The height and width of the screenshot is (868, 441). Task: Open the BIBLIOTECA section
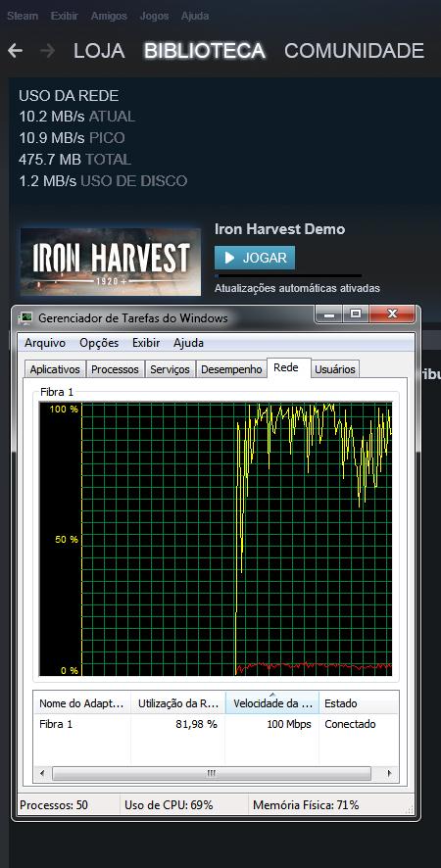(205, 50)
